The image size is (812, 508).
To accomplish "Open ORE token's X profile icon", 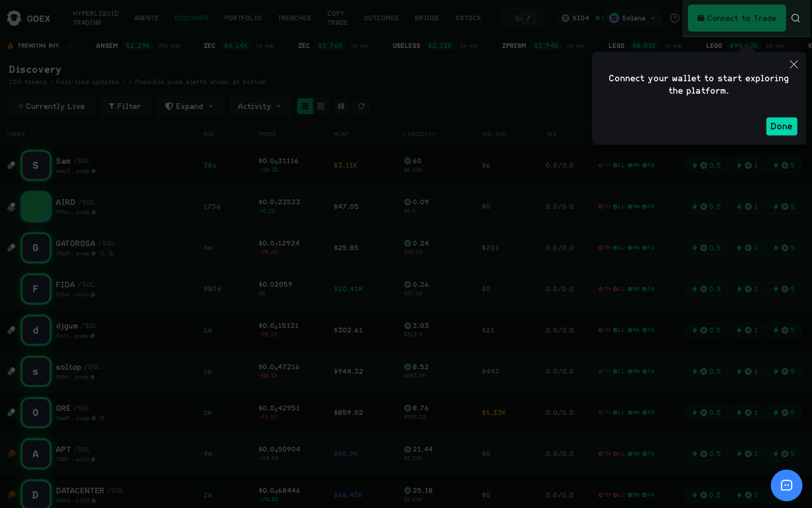I will (x=102, y=418).
